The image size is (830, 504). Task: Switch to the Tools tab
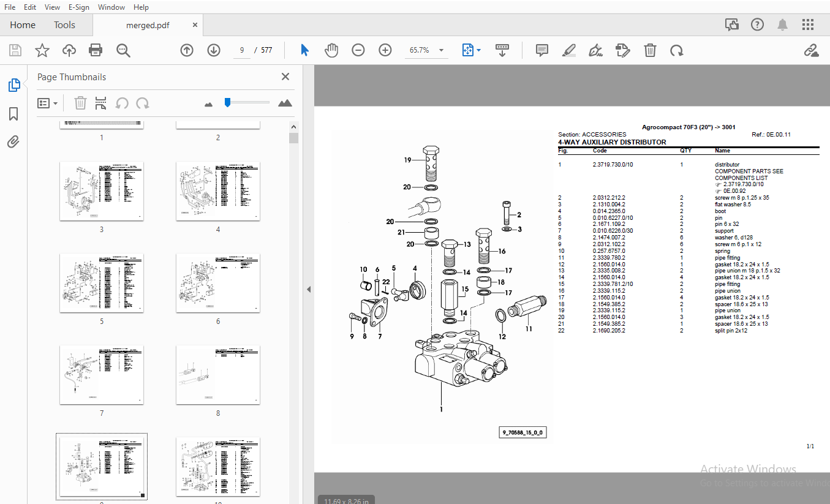64,25
